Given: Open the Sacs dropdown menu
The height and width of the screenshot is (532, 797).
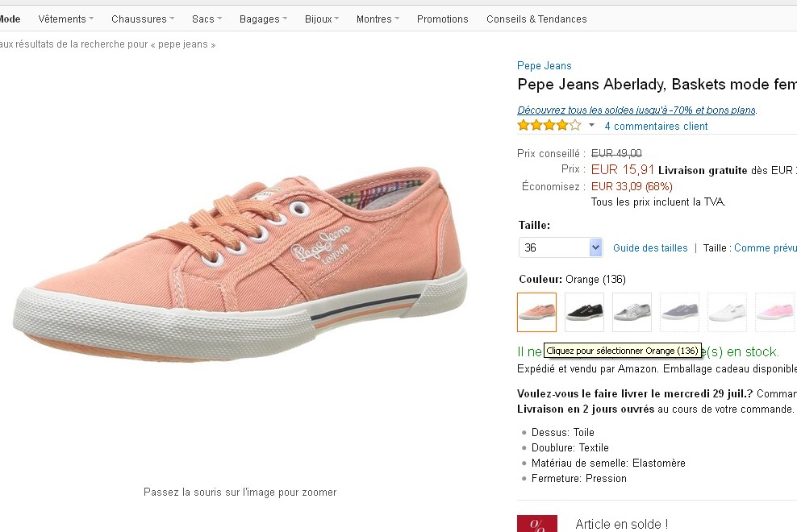Looking at the screenshot, I should pyautogui.click(x=207, y=19).
